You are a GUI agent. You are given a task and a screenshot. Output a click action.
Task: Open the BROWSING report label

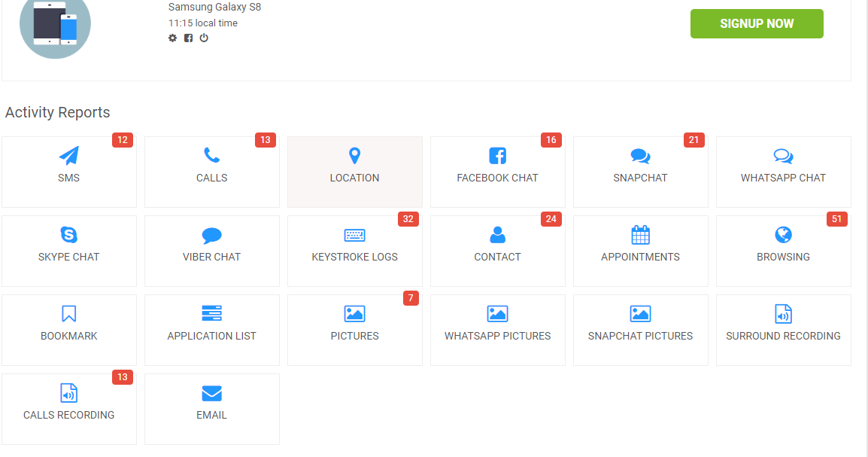(783, 257)
